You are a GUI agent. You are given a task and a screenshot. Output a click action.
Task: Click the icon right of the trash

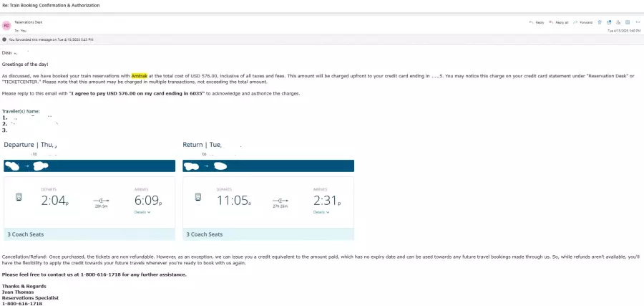tap(608, 22)
